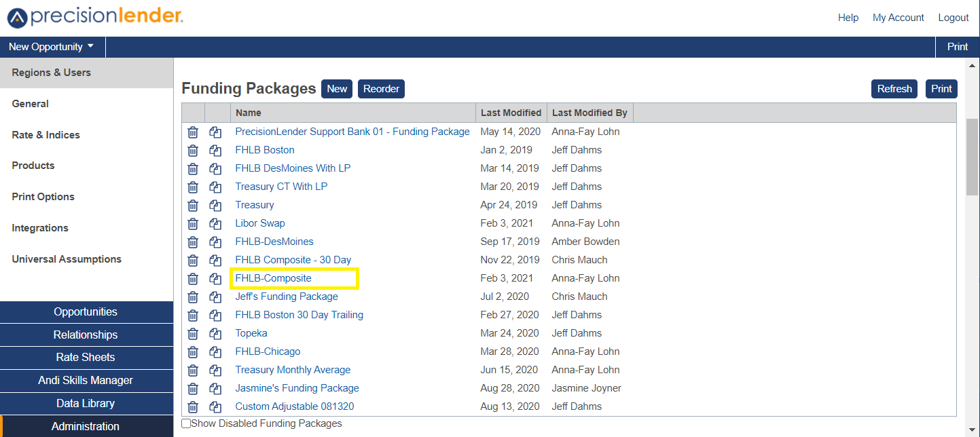The height and width of the screenshot is (437, 980).
Task: Open My Account link
Action: pos(899,18)
